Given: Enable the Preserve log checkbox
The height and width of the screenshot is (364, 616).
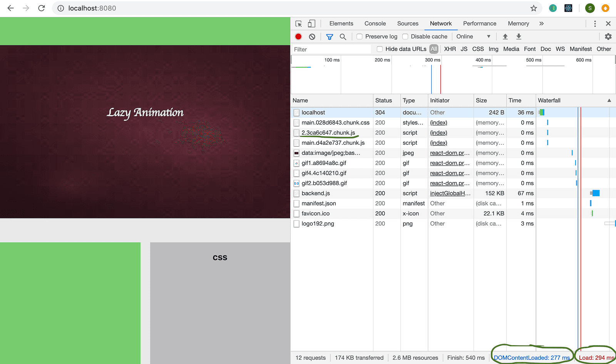Looking at the screenshot, I should pos(360,37).
